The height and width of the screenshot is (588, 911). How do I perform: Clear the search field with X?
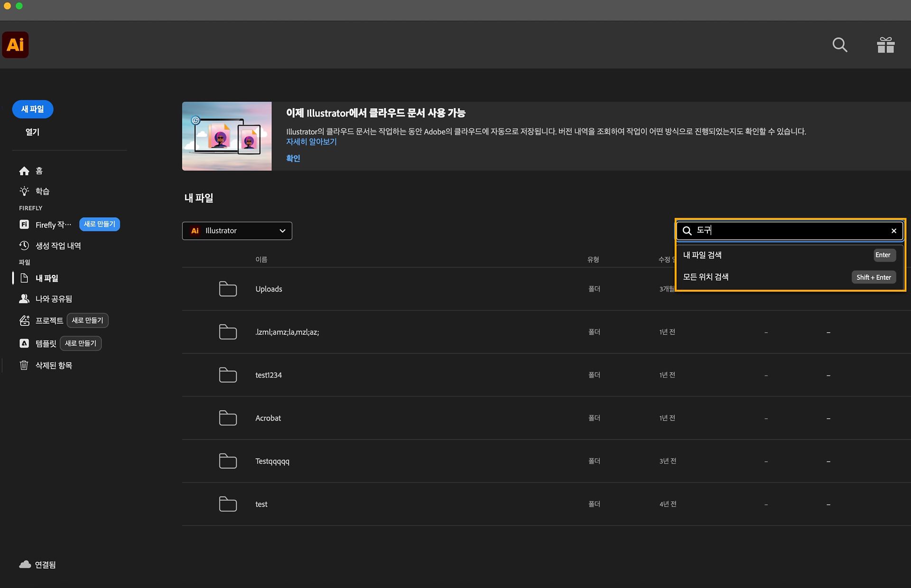pyautogui.click(x=894, y=231)
